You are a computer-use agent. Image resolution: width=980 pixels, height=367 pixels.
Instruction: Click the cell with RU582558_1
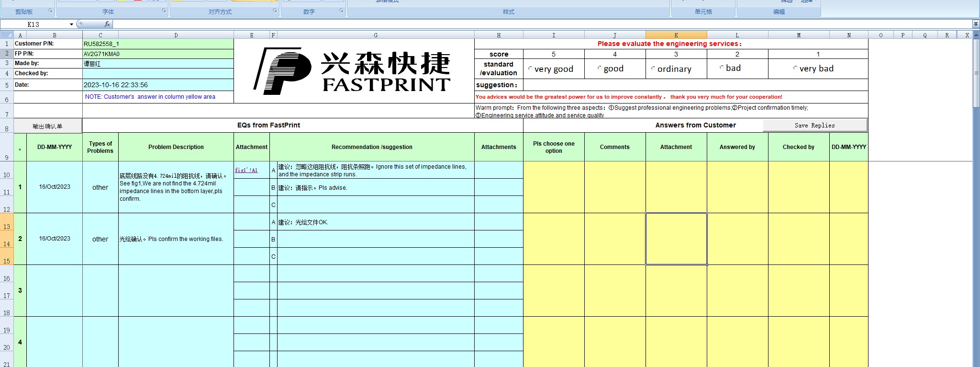158,44
